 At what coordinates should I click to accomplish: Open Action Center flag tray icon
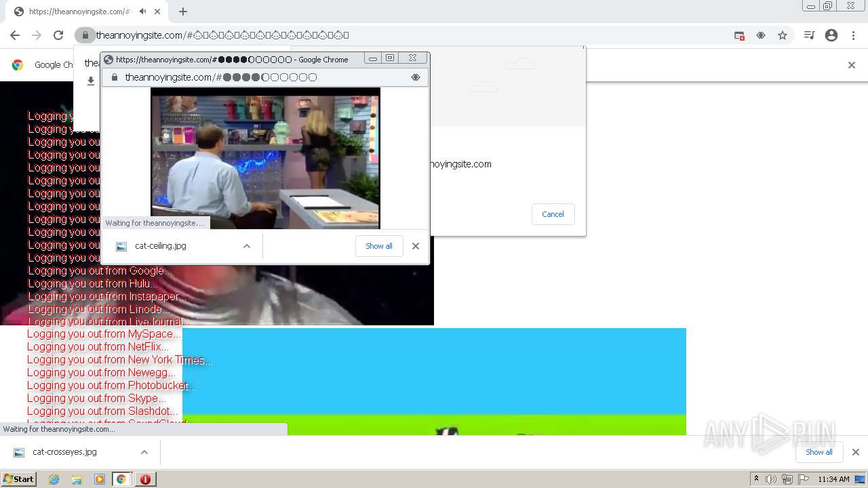tap(804, 479)
